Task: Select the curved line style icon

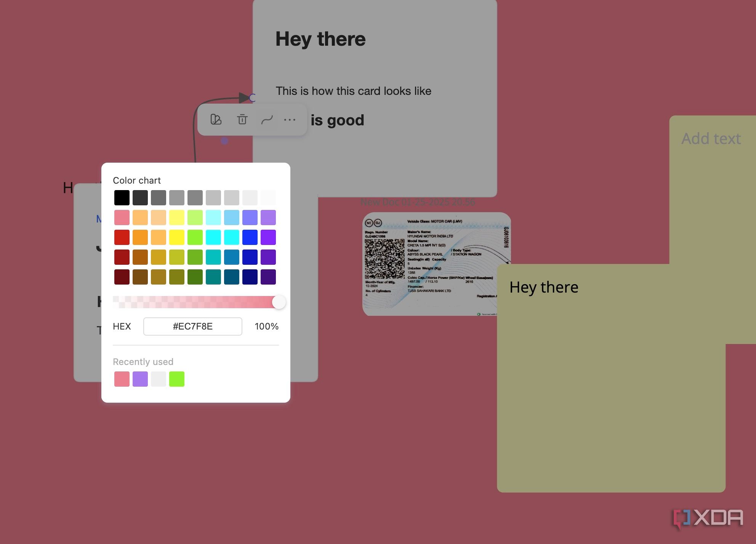Action: [x=267, y=120]
